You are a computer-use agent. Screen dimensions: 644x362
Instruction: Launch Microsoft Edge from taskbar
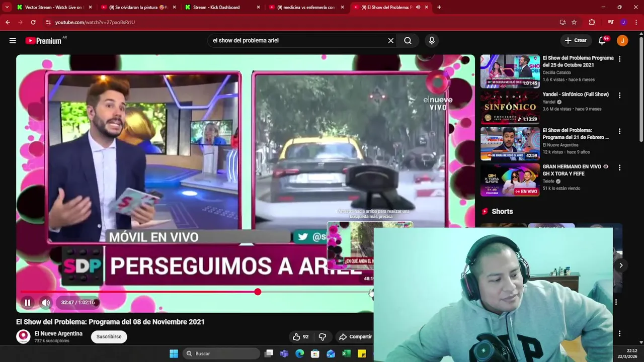300,353
